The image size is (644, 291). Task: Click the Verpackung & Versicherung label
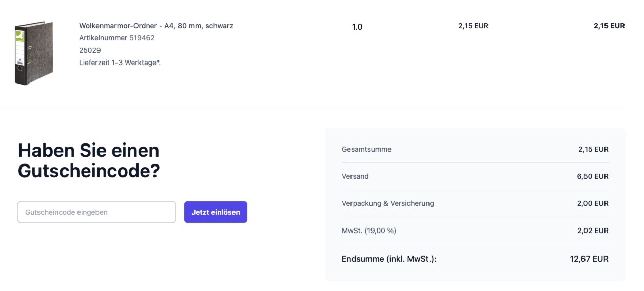point(388,203)
